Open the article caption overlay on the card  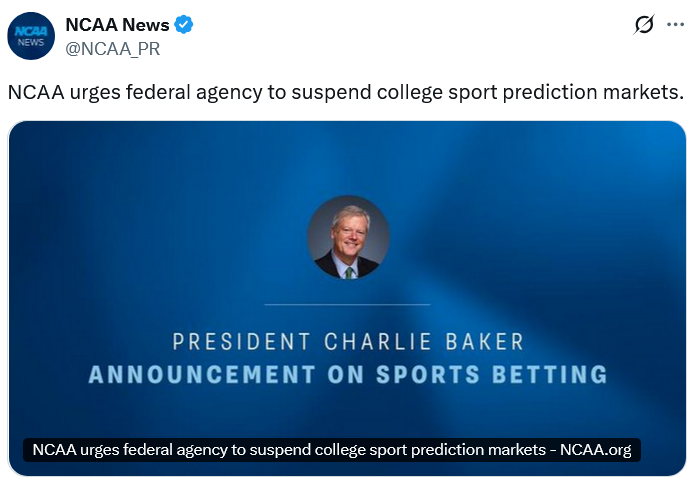click(x=331, y=450)
